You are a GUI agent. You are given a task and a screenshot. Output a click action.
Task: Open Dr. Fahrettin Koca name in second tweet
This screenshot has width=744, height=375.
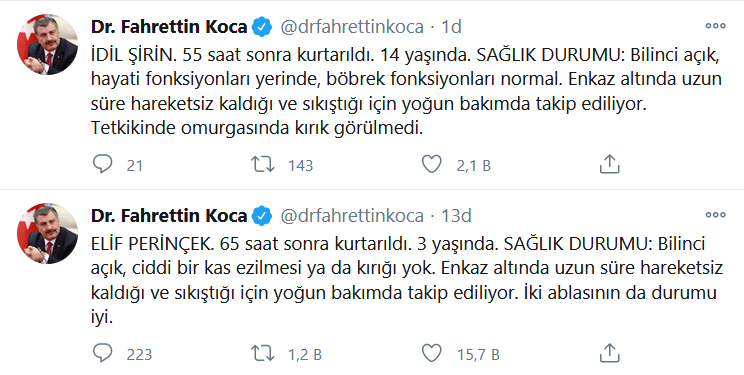pos(169,216)
